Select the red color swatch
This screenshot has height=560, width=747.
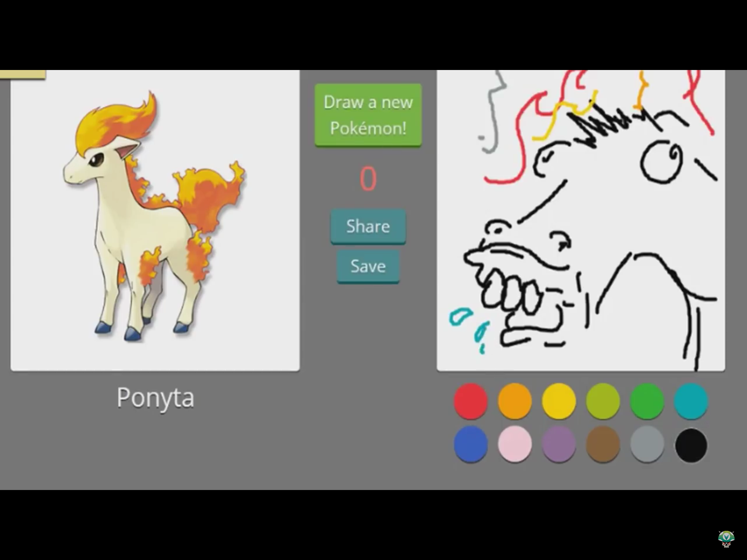point(471,401)
